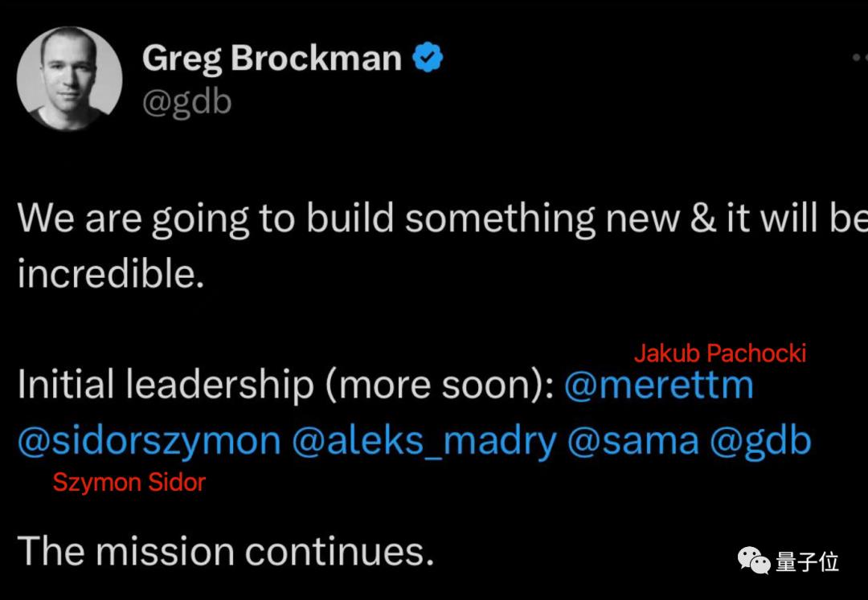Click the blue verified checkmark badge
Image resolution: width=868 pixels, height=600 pixels.
(428, 58)
